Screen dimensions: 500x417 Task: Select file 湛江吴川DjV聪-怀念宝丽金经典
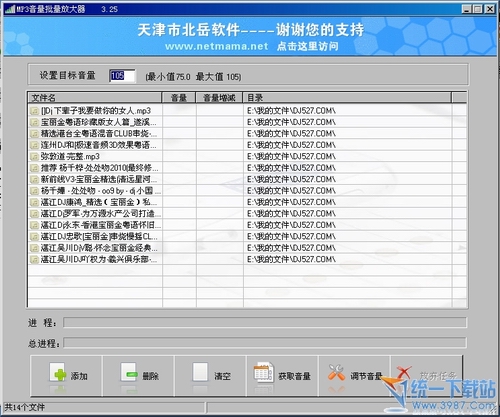click(x=99, y=248)
